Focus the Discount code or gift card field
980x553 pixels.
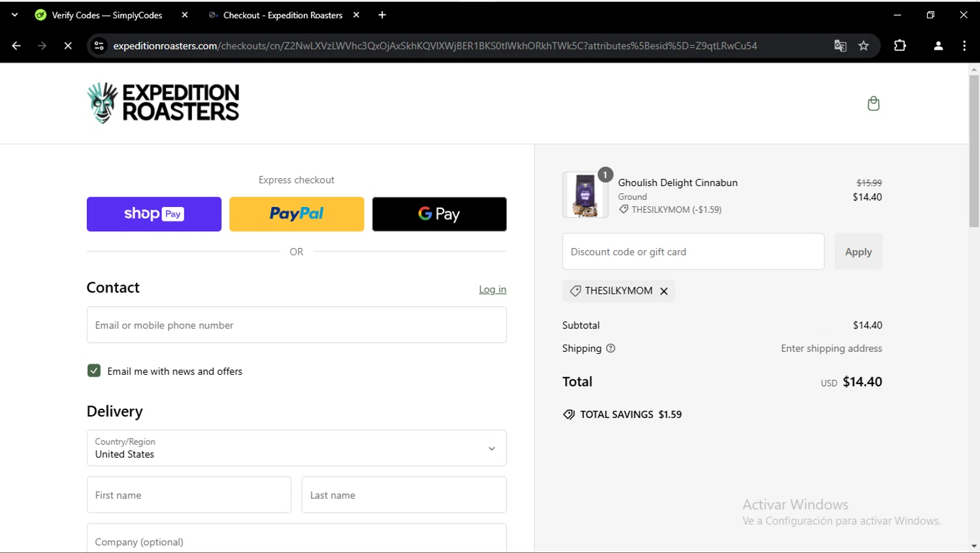tap(693, 251)
